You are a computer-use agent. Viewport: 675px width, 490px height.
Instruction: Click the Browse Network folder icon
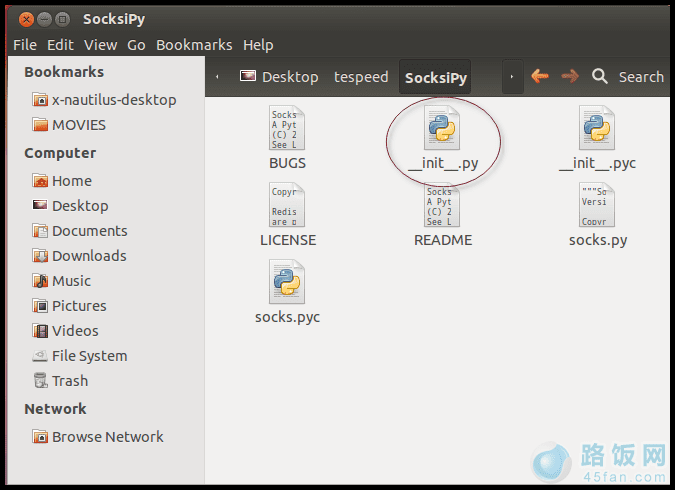point(40,437)
